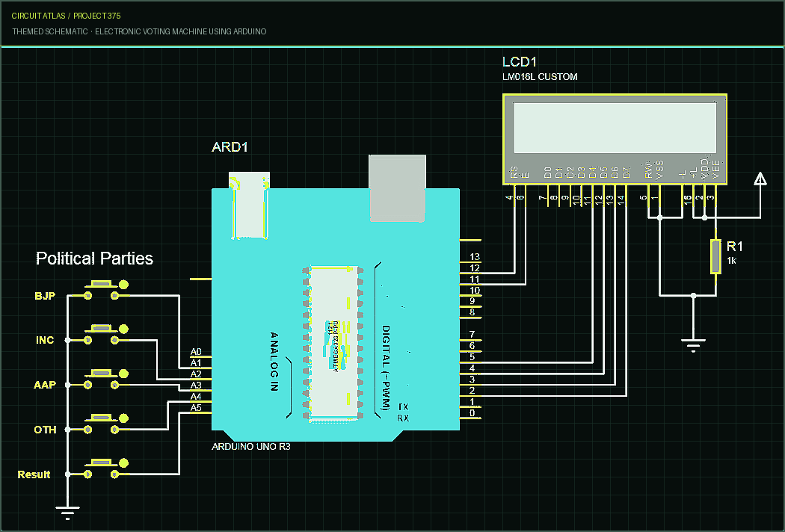
Task: Select the LCD1 display screen area
Action: coord(615,128)
